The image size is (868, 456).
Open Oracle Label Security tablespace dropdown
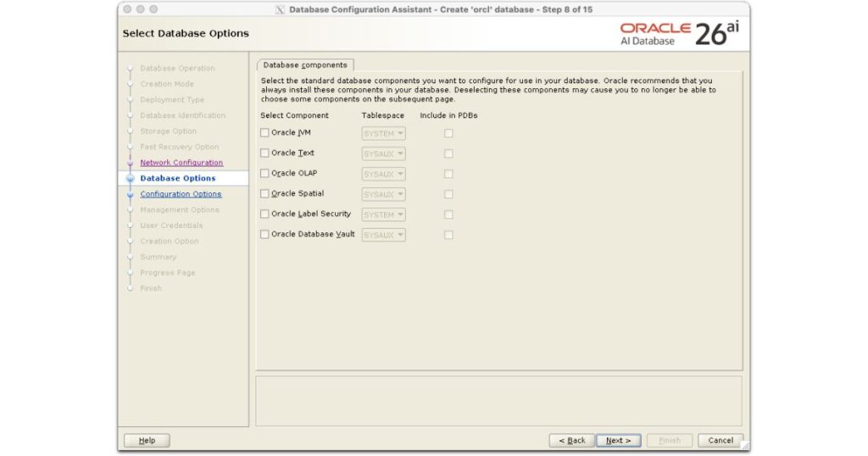point(384,214)
